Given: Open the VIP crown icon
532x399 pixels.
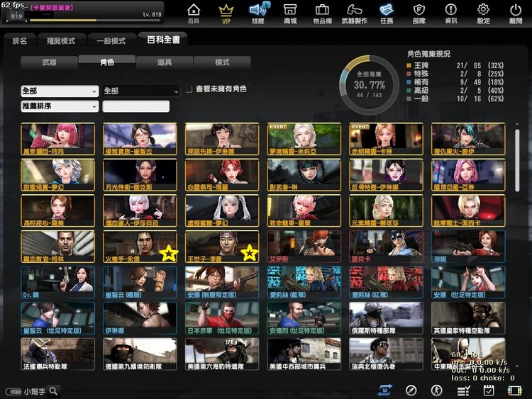Looking at the screenshot, I should click(x=226, y=13).
